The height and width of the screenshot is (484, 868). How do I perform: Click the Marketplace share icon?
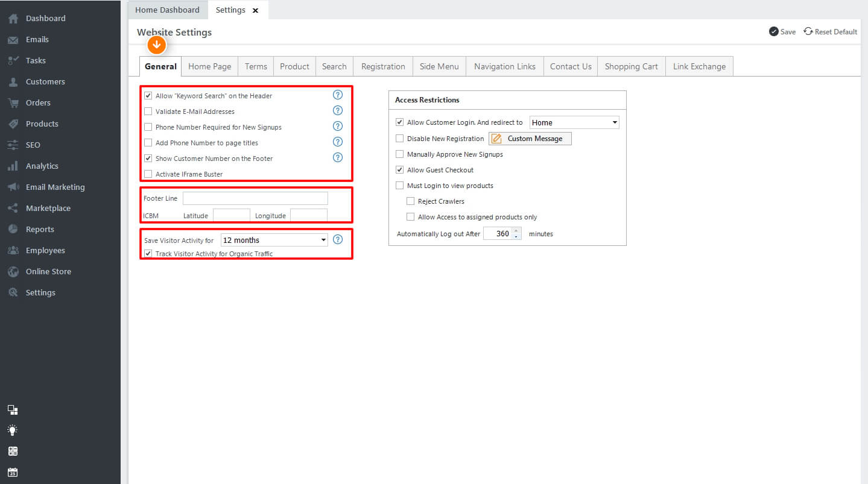coord(13,209)
